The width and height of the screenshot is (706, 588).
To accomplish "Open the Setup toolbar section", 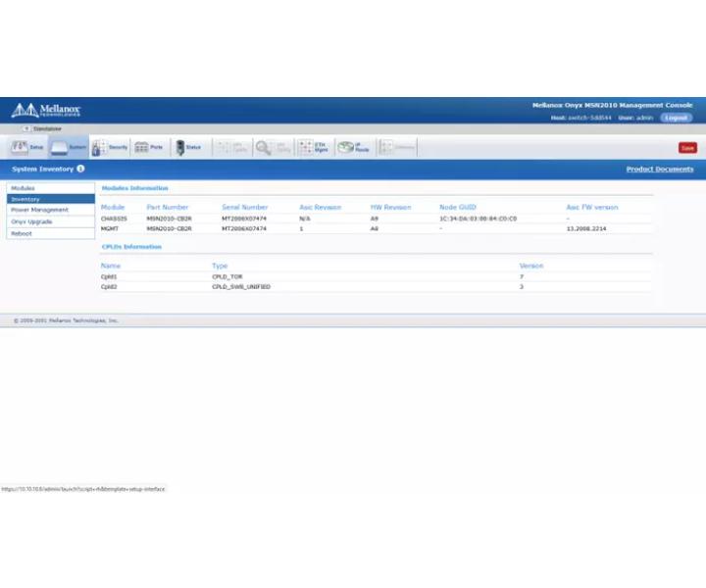I will coord(26,147).
